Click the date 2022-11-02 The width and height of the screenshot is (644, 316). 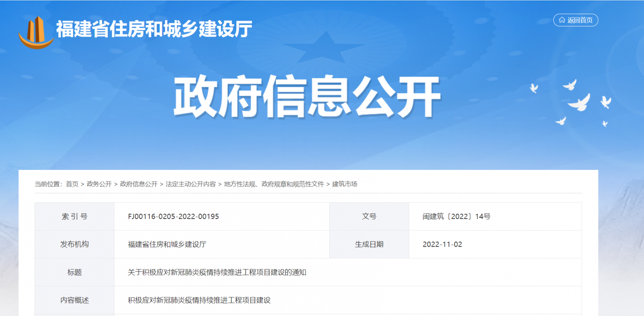point(442,244)
